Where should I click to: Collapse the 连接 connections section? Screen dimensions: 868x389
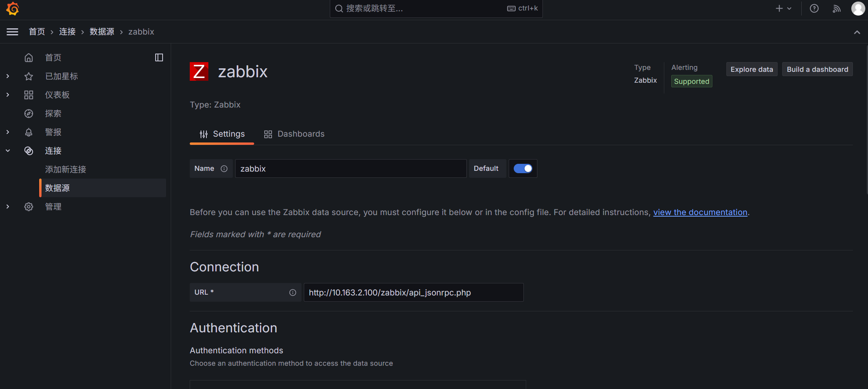(8, 151)
